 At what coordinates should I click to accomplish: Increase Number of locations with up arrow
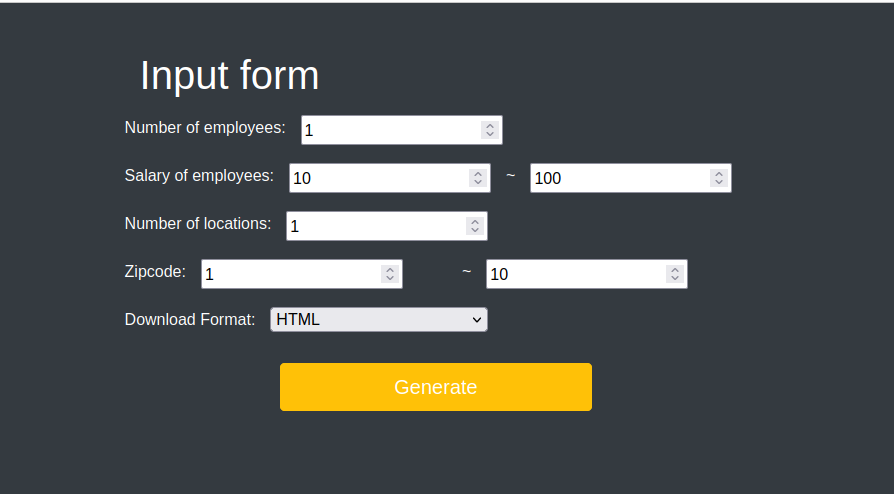click(x=475, y=221)
